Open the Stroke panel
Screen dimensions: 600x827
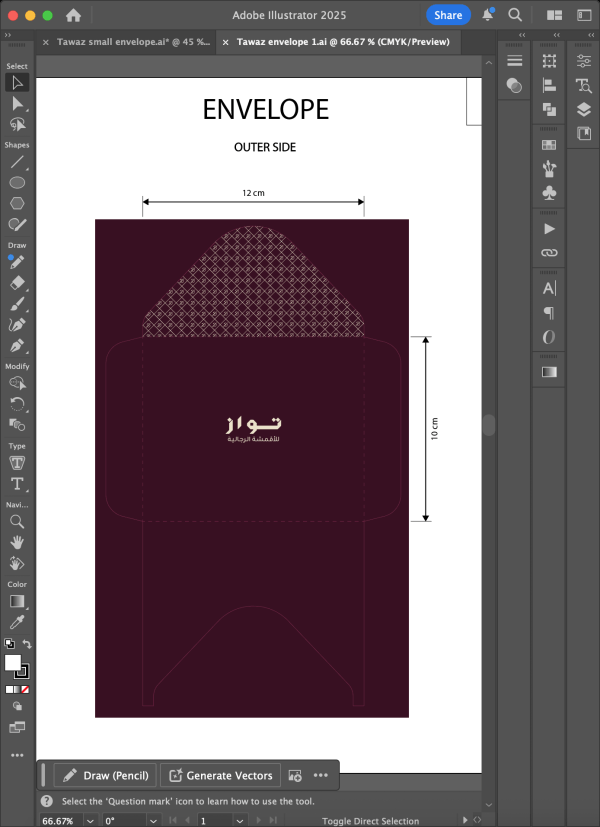515,61
